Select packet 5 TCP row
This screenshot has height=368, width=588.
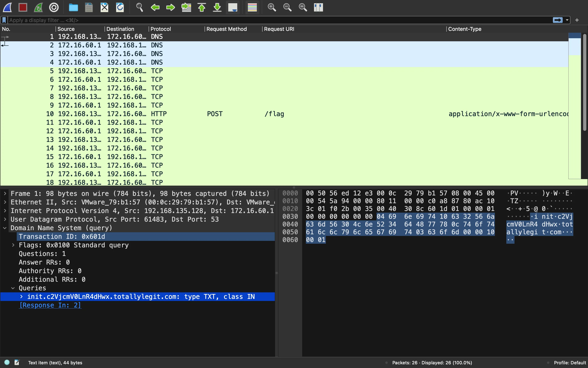(284, 71)
